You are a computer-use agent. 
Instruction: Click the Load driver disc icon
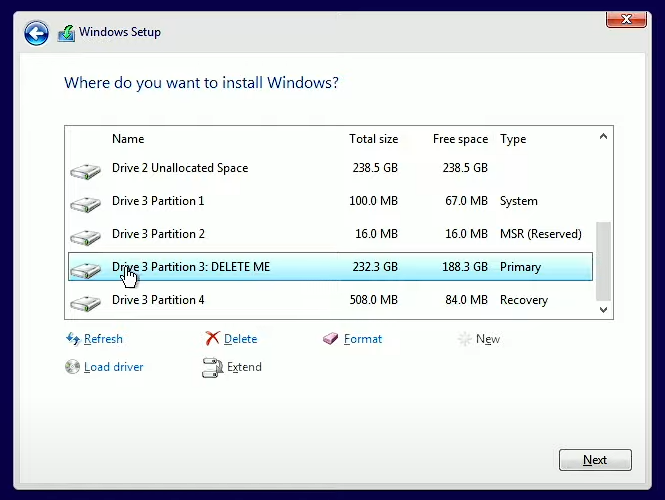pyautogui.click(x=73, y=367)
